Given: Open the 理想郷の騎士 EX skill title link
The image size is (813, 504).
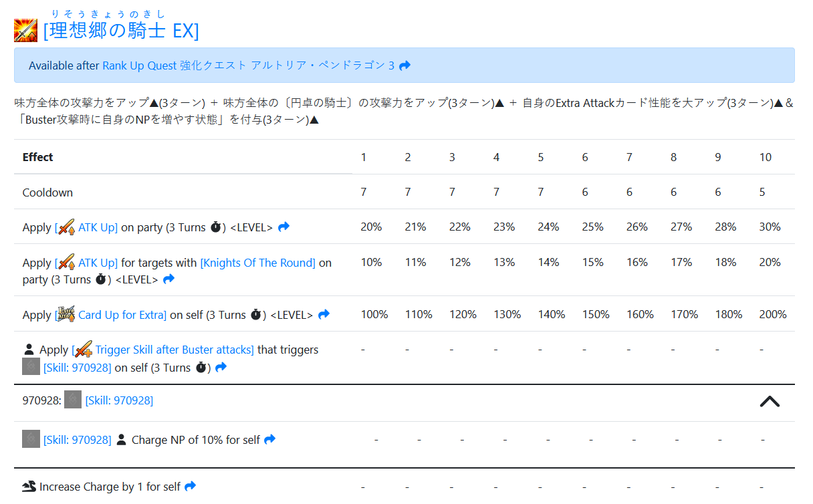Looking at the screenshot, I should [121, 31].
